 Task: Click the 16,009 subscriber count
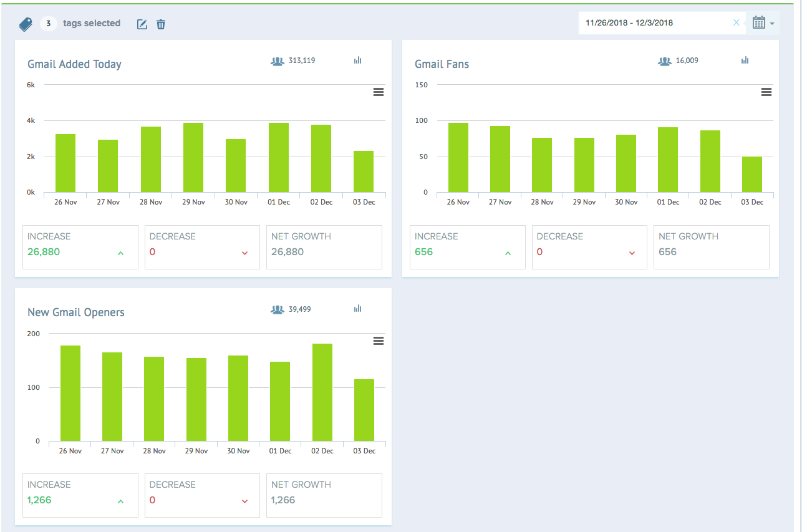[687, 60]
